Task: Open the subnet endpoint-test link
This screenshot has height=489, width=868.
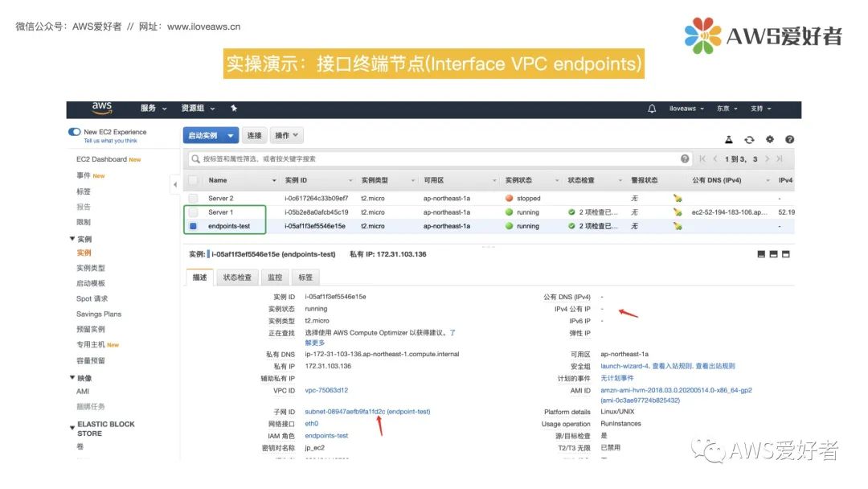Action: tap(367, 412)
